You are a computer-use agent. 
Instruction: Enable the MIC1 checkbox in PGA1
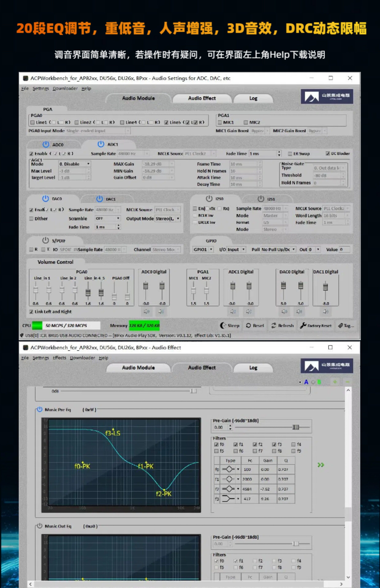pyautogui.click(x=220, y=122)
